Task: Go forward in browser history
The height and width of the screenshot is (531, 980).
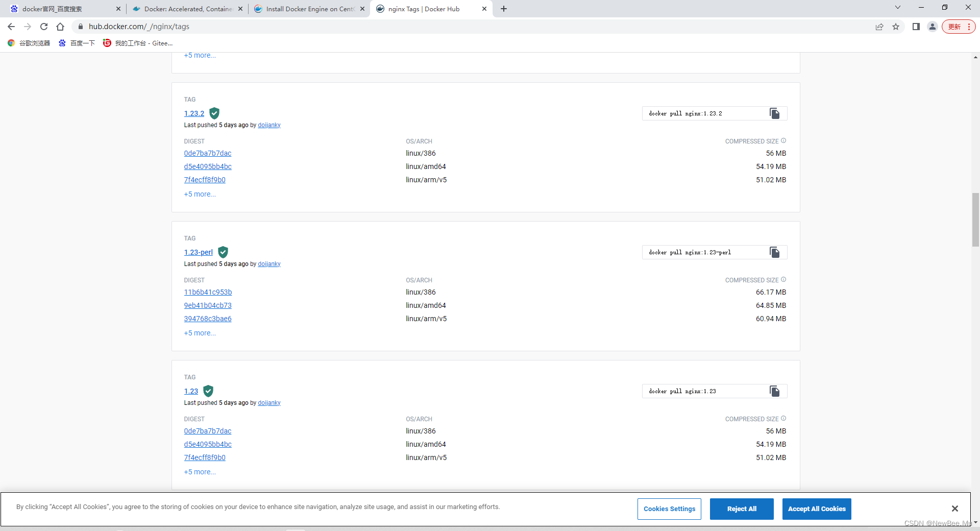Action: click(x=28, y=27)
